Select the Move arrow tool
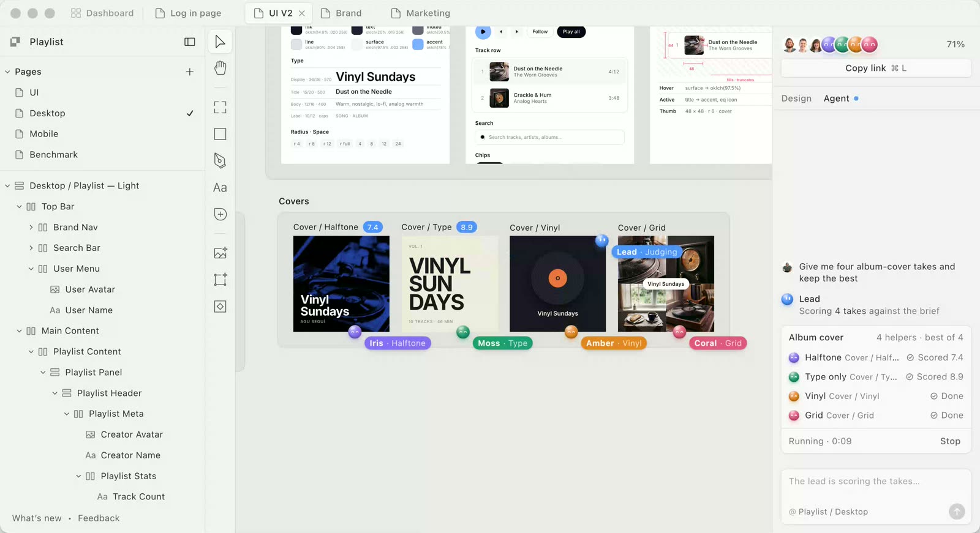The image size is (980, 533). [x=220, y=42]
